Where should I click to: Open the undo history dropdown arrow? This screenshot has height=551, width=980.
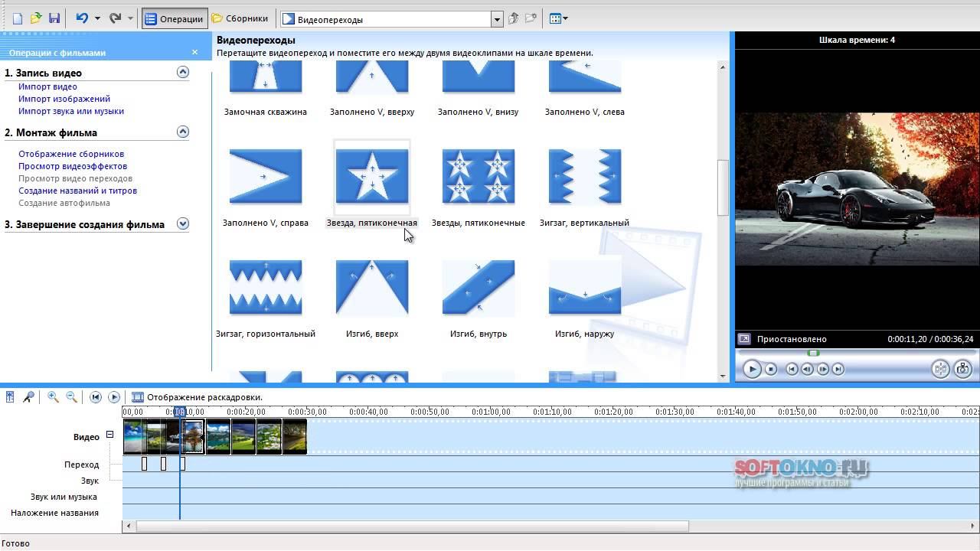tap(97, 18)
